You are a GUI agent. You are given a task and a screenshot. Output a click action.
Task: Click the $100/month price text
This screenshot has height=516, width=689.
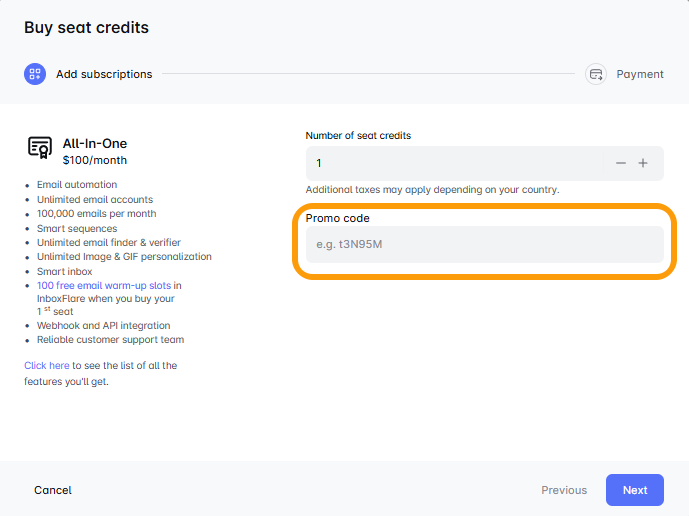95,160
